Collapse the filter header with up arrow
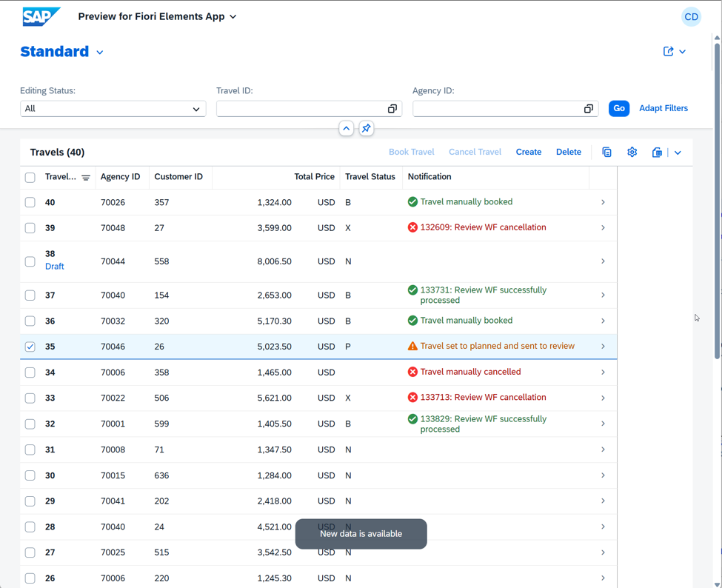The image size is (722, 588). point(347,128)
